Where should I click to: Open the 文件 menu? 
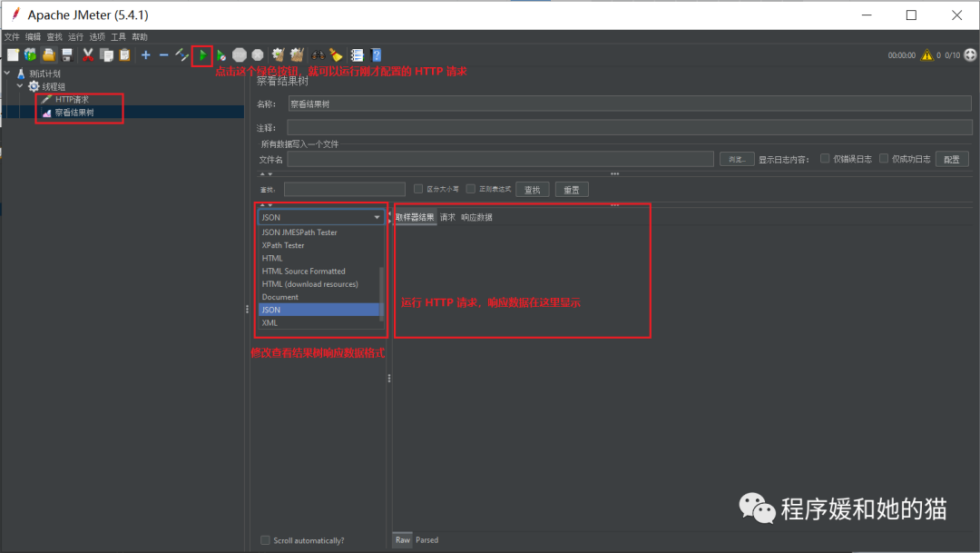point(12,37)
